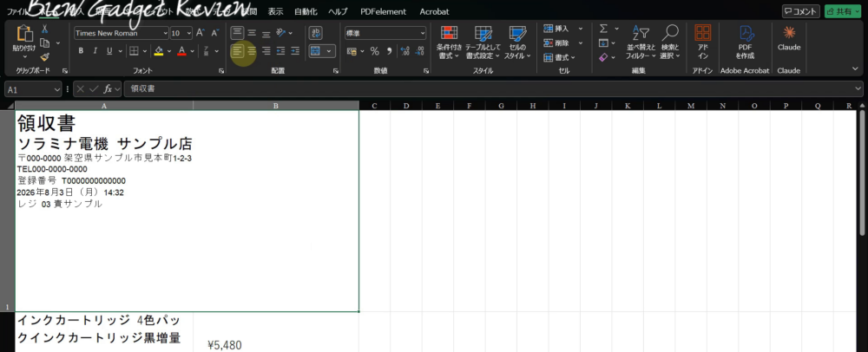Expand the fill color dropdown arrow
Image resolution: width=868 pixels, height=352 pixels.
[168, 51]
